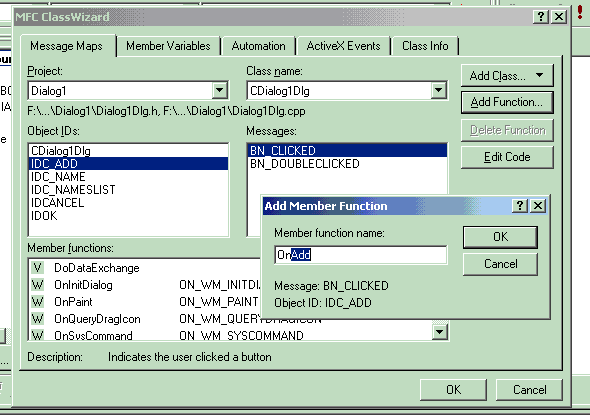
Task: Expand the Class name dropdown CDialog1Dlg
Action: pyautogui.click(x=438, y=90)
